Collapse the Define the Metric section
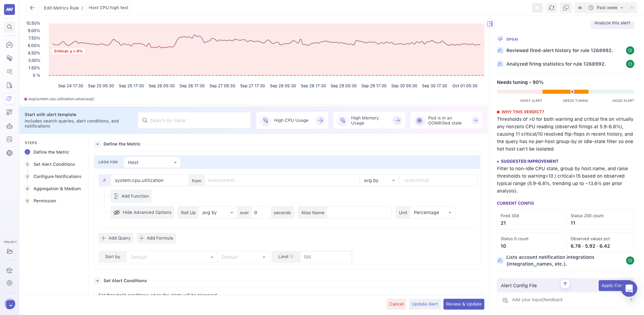644x315 pixels. pos(97,144)
